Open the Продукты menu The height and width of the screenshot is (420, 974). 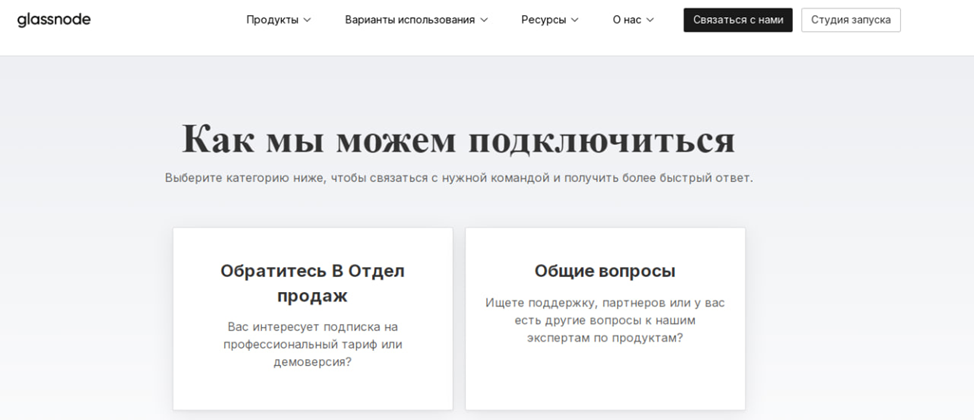(x=272, y=20)
